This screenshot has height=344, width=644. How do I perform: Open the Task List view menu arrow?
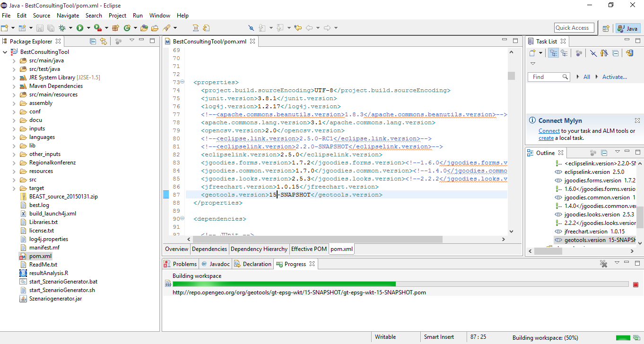(533, 64)
